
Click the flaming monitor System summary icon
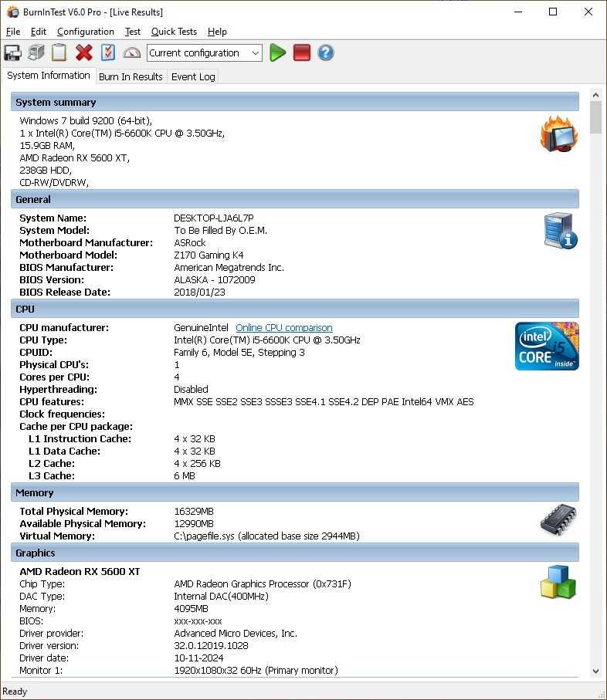tap(559, 134)
